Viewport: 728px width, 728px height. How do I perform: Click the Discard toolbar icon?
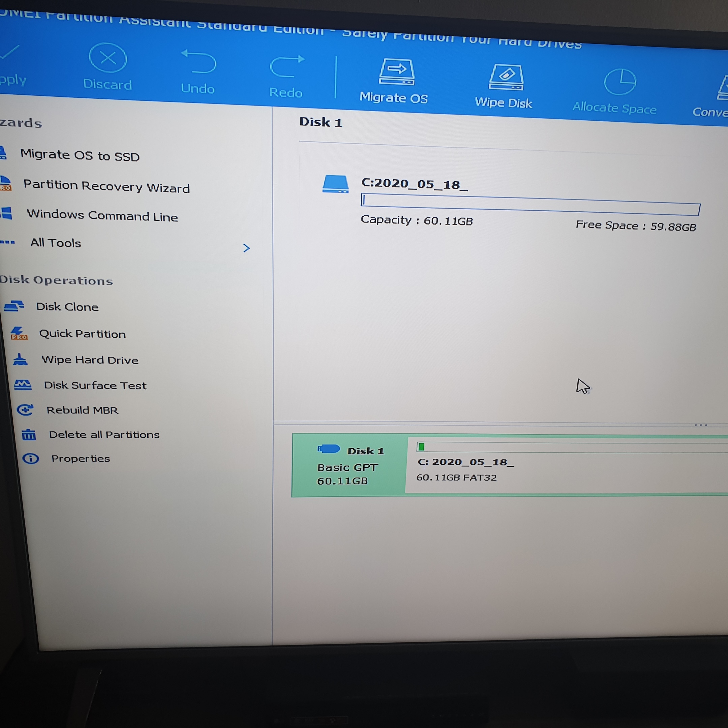pos(108,58)
